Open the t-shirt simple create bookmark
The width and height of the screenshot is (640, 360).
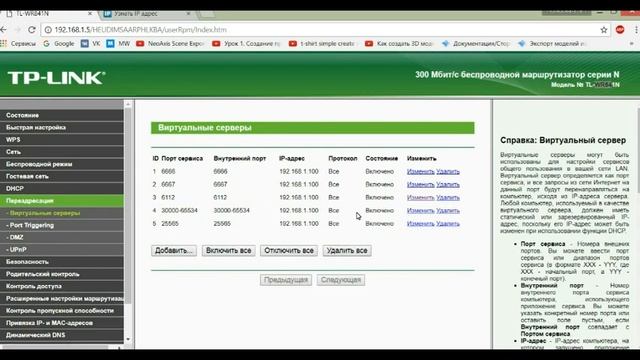click(322, 43)
